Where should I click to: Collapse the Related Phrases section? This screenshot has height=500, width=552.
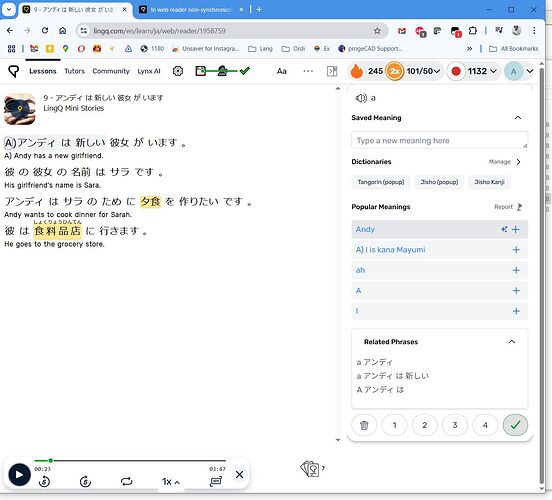click(512, 342)
